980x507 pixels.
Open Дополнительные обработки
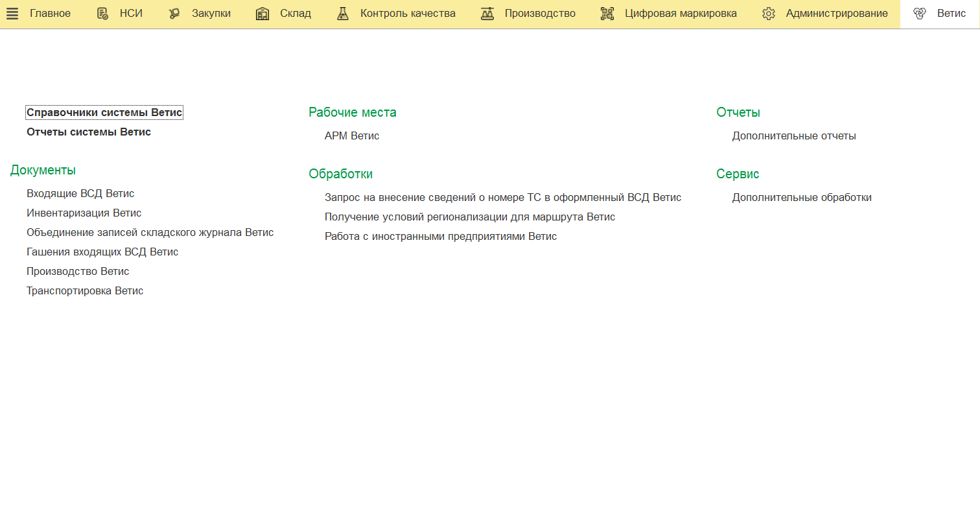coord(802,198)
